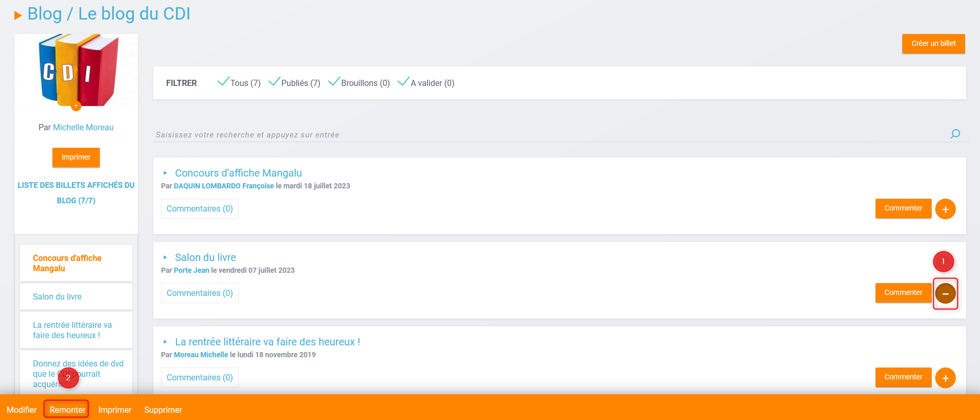Click Remonter in the bottom bar
This screenshot has height=420, width=980.
click(67, 410)
